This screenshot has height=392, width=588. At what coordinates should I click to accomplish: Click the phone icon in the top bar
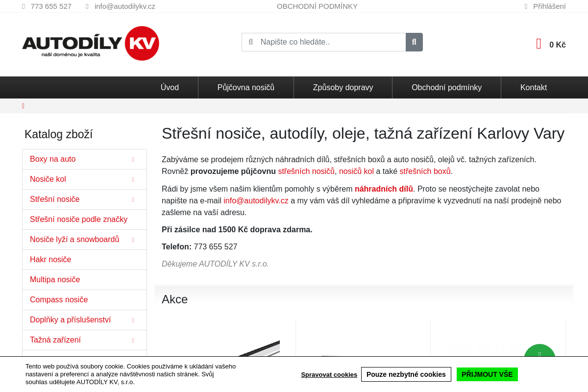(x=23, y=6)
